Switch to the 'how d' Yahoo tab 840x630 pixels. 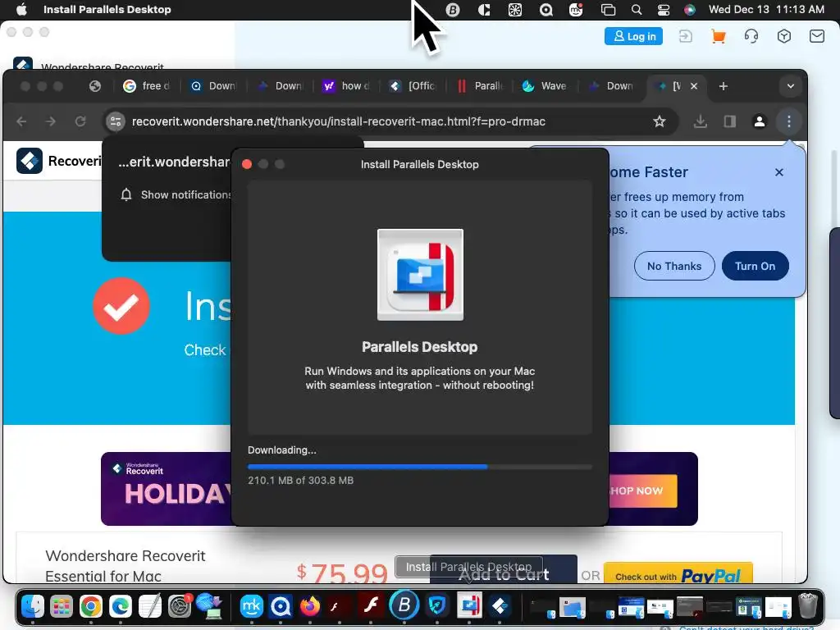pyautogui.click(x=345, y=85)
